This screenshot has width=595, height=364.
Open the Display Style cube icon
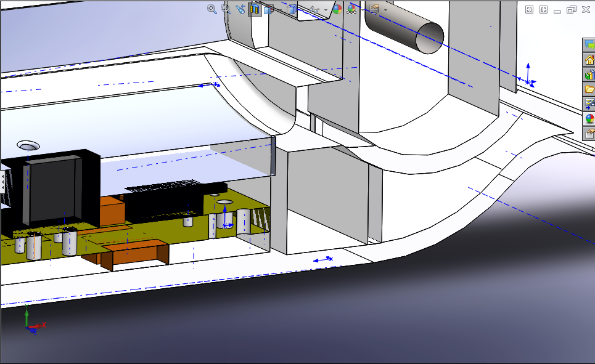292,9
